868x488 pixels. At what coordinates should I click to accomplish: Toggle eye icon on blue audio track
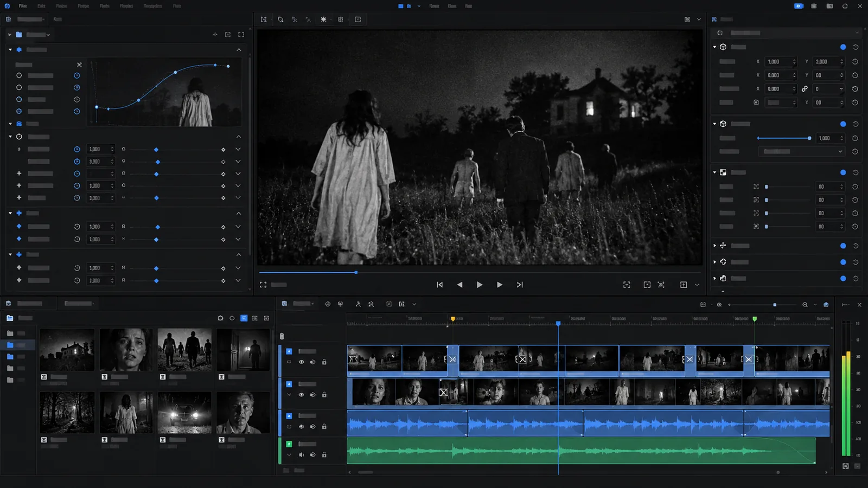pyautogui.click(x=301, y=427)
